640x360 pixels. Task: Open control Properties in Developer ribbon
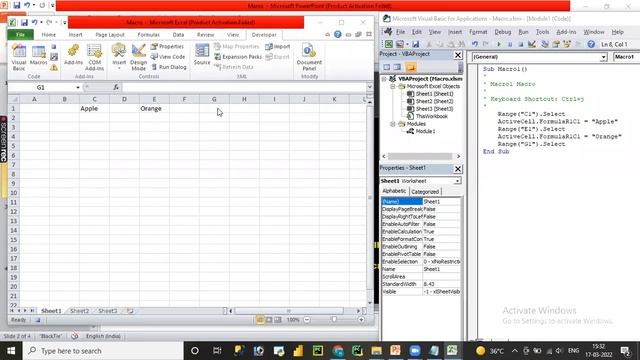point(167,47)
